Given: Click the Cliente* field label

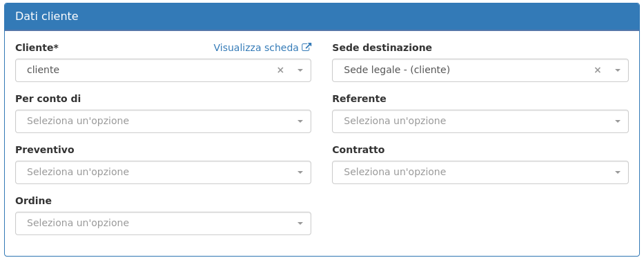Looking at the screenshot, I should pos(37,48).
